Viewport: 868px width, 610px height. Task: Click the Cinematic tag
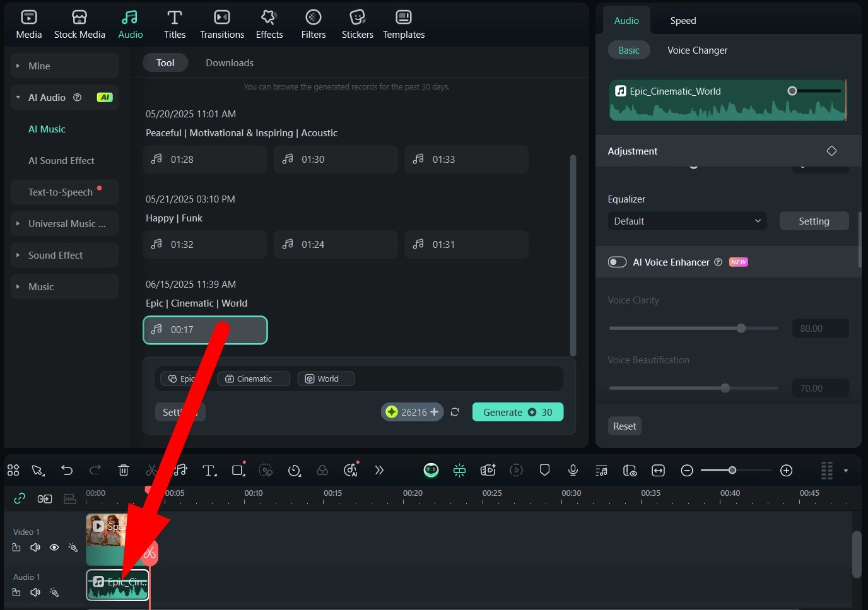click(254, 378)
